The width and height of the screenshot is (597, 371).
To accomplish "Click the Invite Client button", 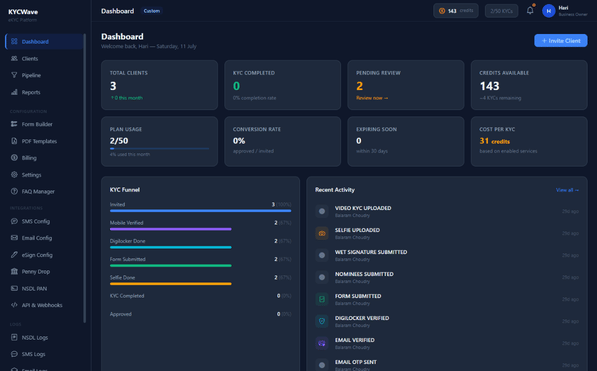I will coord(560,41).
